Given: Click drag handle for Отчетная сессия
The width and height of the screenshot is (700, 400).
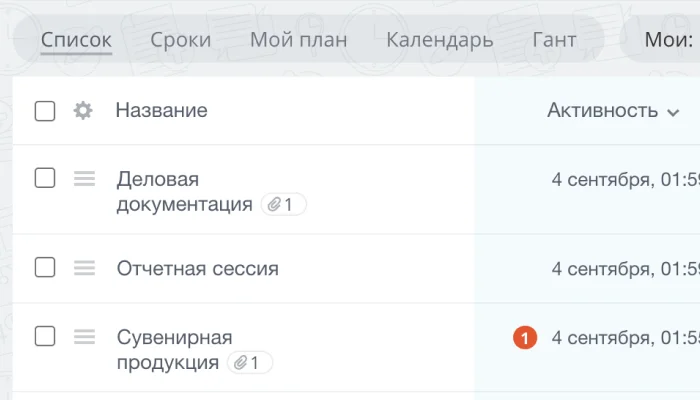Looking at the screenshot, I should point(84,268).
